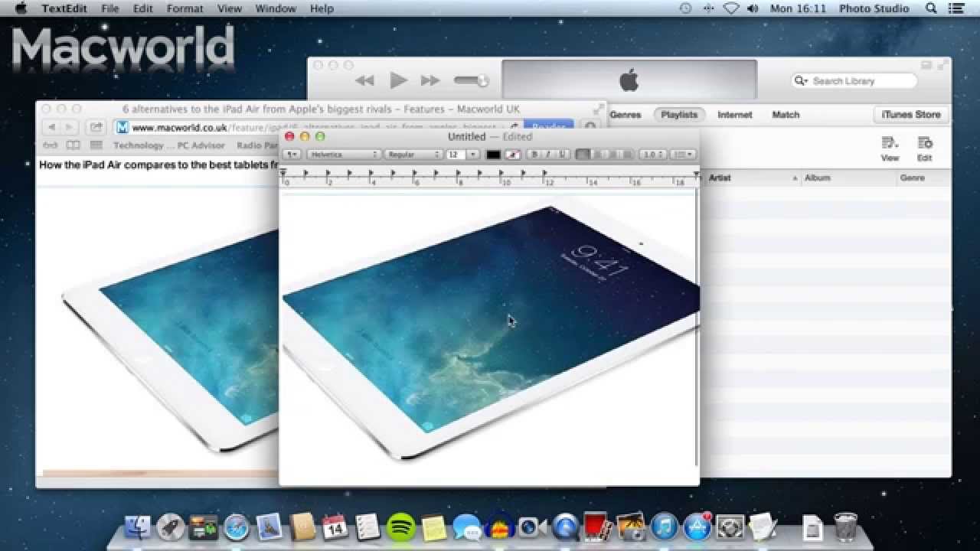Screen dimensions: 980x551
Task: Open paragraph styles dropdown in TextEdit
Action: pyautogui.click(x=291, y=155)
